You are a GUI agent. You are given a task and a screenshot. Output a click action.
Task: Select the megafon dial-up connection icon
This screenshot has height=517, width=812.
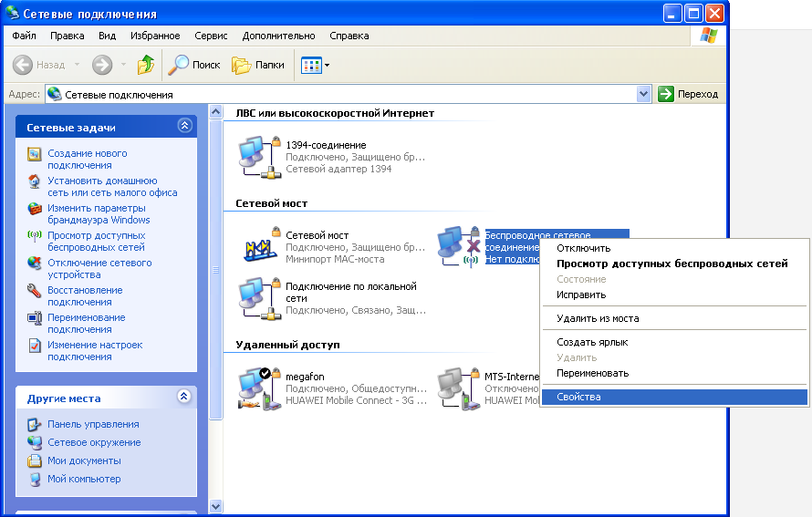click(259, 389)
